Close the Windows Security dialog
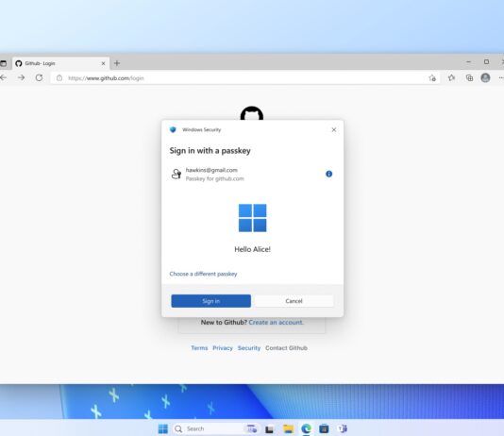The width and height of the screenshot is (504, 436). (x=334, y=129)
